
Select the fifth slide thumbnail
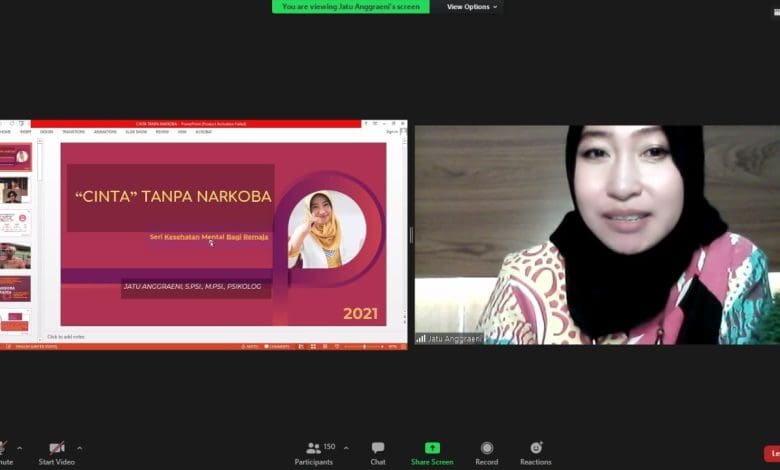point(15,288)
